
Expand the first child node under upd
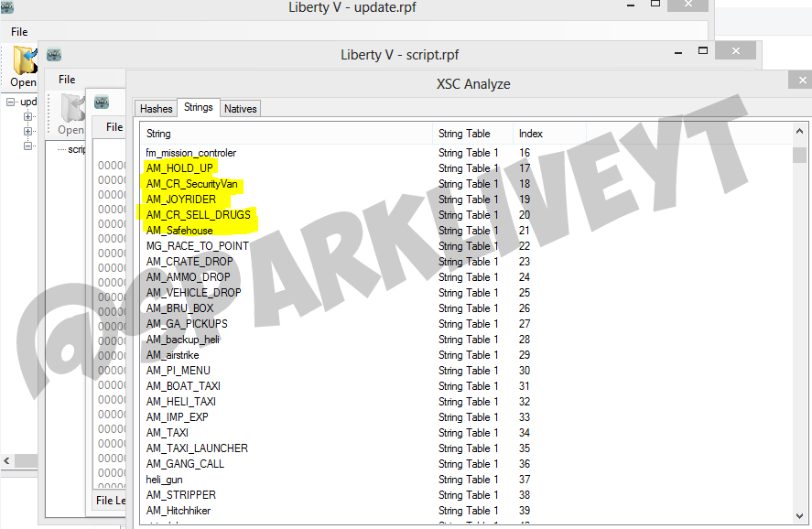27,116
